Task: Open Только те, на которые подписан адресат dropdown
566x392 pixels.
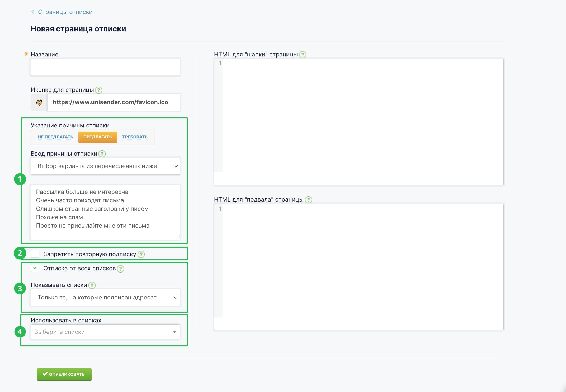Action: [105, 298]
